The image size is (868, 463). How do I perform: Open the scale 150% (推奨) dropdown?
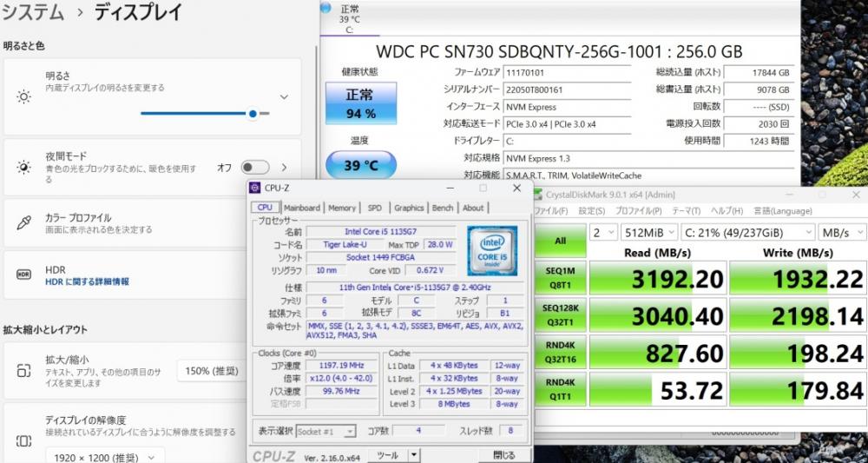pos(211,371)
